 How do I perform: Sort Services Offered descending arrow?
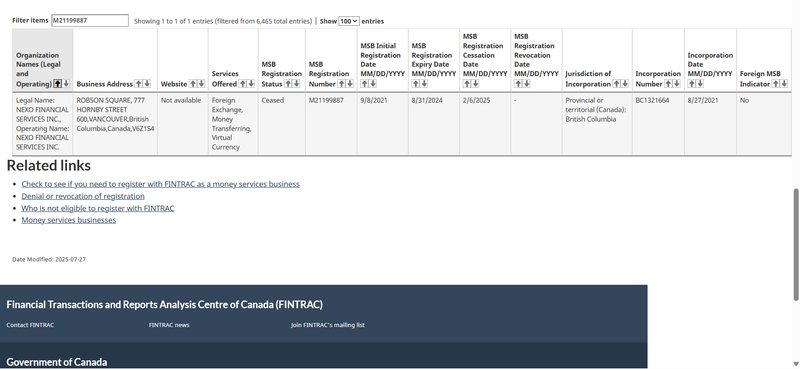(251, 84)
